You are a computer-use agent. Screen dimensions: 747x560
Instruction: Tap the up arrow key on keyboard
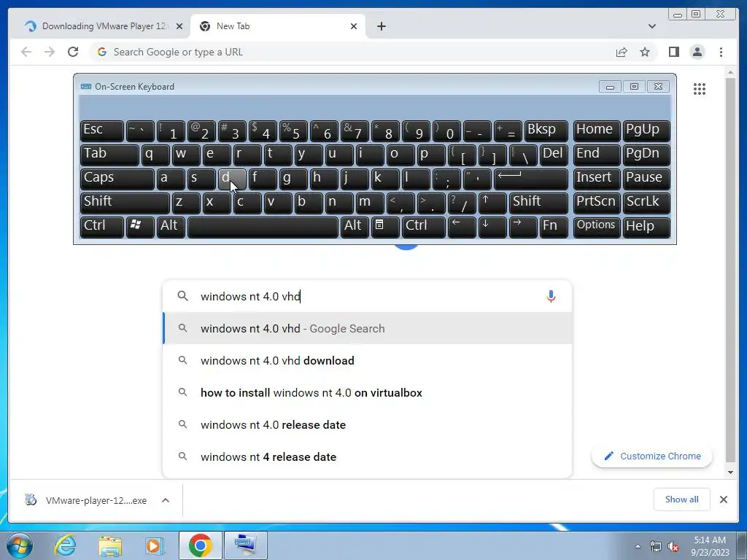point(492,203)
